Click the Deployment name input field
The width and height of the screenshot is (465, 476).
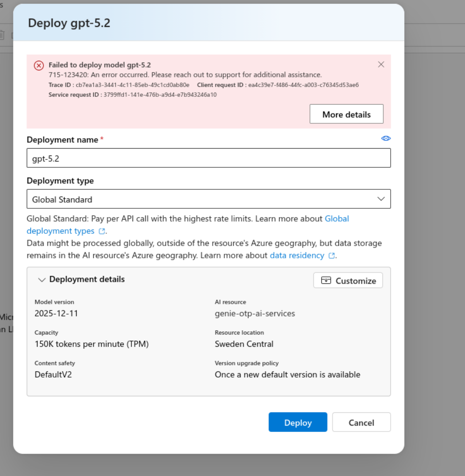tap(209, 158)
